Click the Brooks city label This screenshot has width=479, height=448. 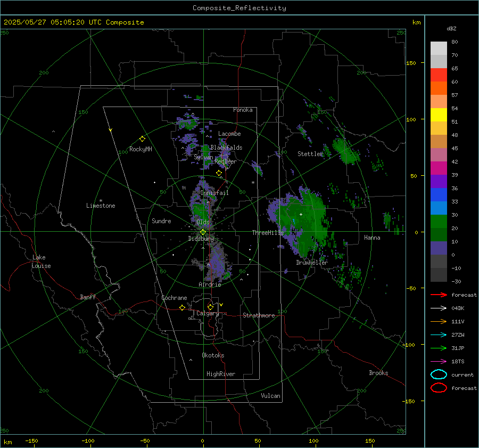pyautogui.click(x=378, y=373)
